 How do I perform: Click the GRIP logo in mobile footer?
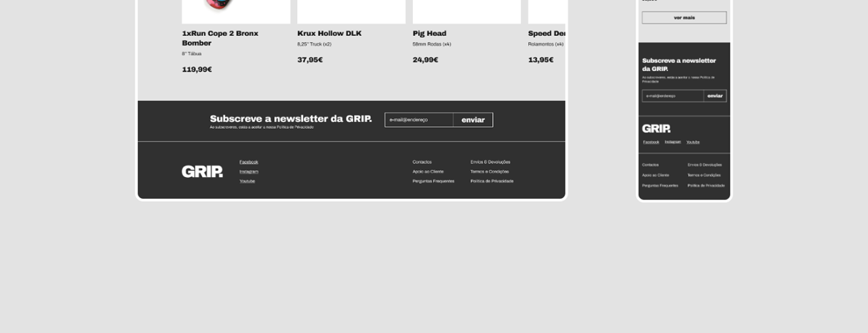pos(656,129)
